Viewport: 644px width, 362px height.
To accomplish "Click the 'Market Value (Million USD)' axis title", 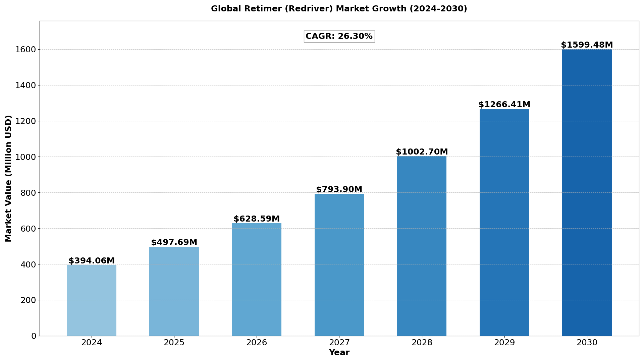I will (8, 178).
